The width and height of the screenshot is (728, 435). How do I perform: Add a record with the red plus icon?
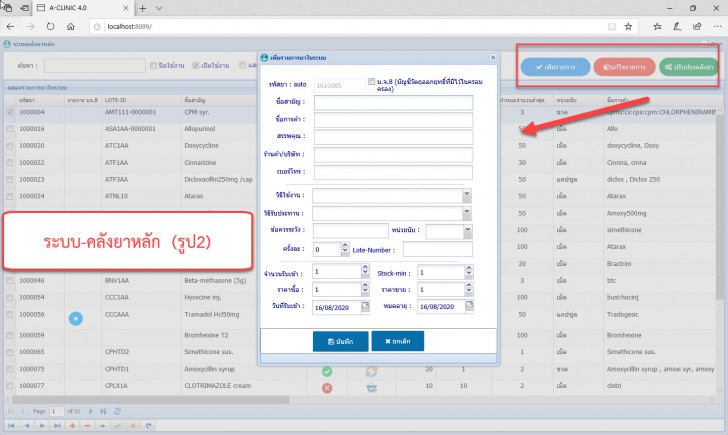coord(72,425)
